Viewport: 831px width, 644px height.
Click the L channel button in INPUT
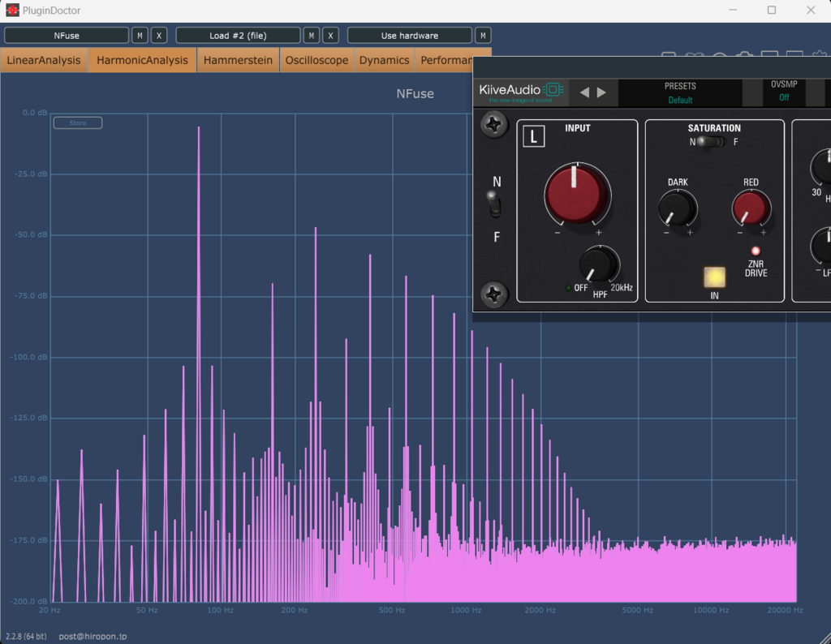click(x=534, y=136)
